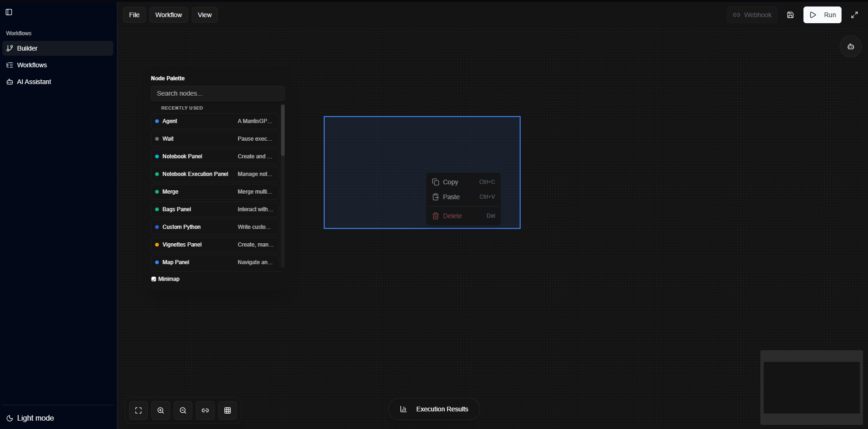Screen dimensions: 868x429
Task: Open the Builder view in the sidebar
Action: 28,48
